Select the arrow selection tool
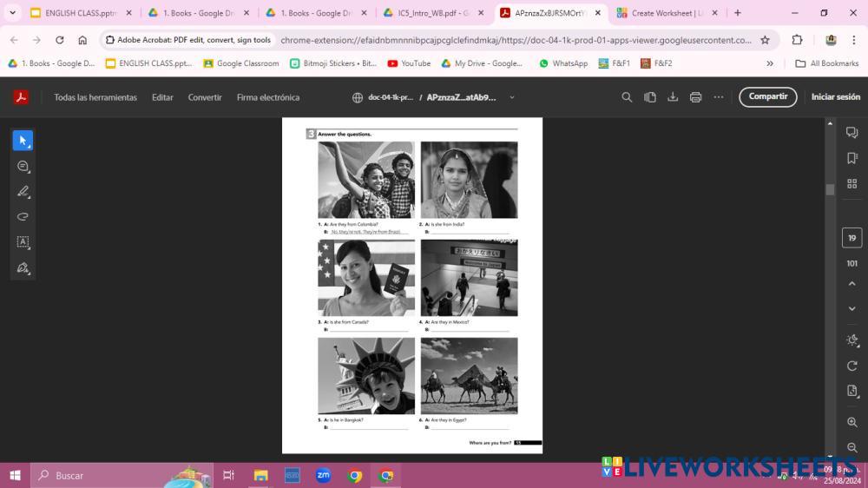 click(x=23, y=141)
